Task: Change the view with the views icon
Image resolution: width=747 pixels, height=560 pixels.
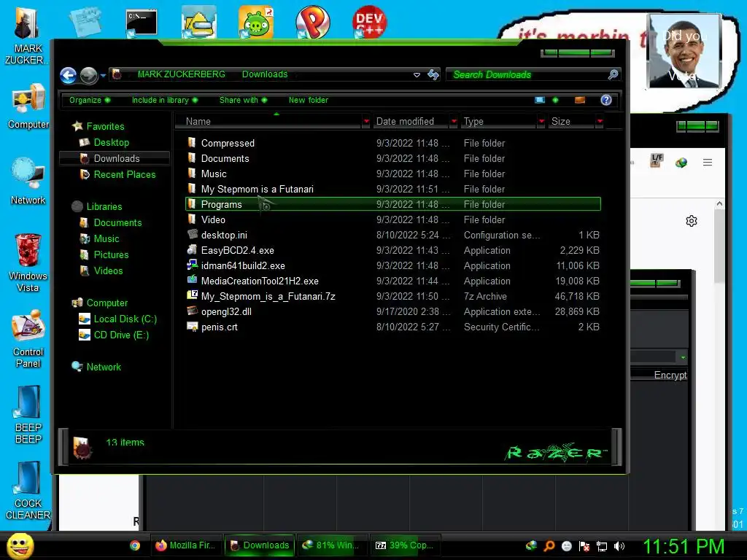Action: pos(540,100)
